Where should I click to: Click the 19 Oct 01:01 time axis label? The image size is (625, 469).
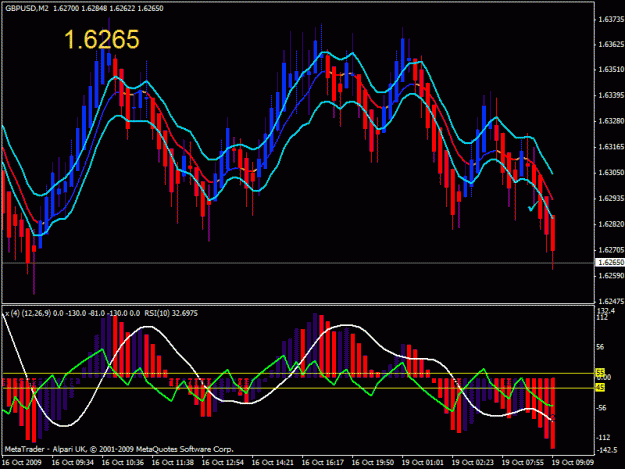coord(423,462)
